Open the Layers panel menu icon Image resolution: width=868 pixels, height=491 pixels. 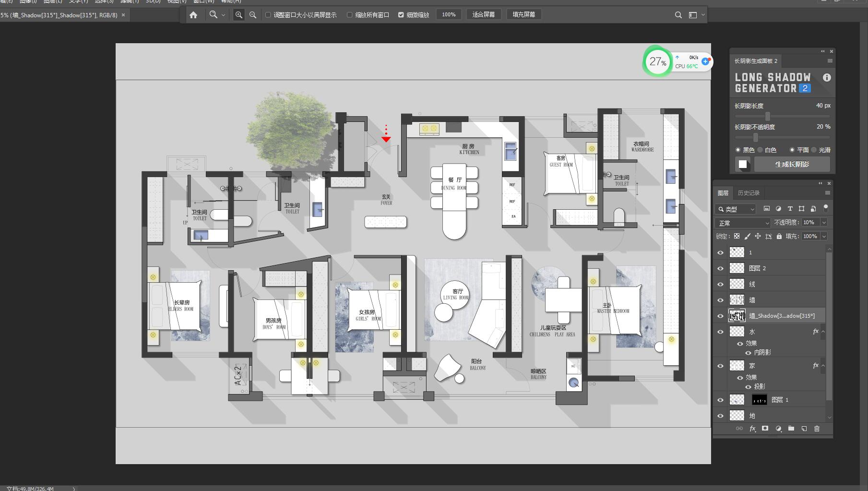tap(828, 193)
